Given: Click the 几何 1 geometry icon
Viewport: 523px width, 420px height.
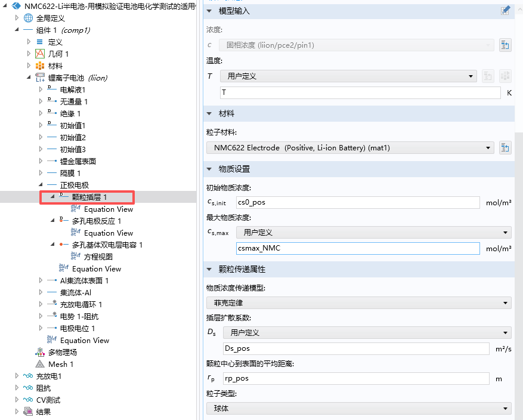Looking at the screenshot, I should point(40,54).
